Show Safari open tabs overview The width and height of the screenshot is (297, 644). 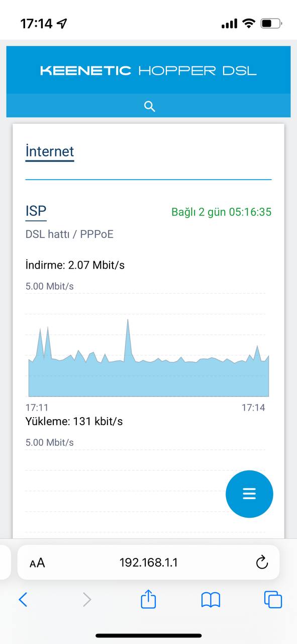point(273,599)
